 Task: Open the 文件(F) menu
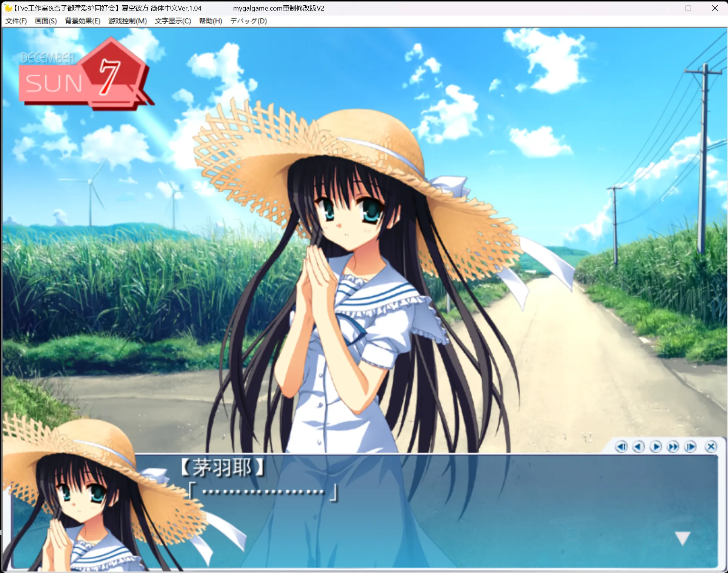pyautogui.click(x=16, y=21)
